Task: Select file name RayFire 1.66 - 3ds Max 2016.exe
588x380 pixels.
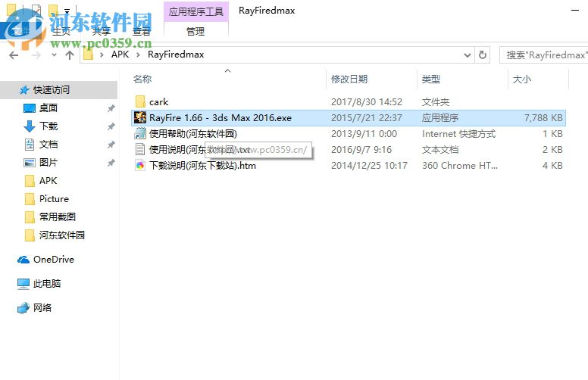Action: coord(220,117)
